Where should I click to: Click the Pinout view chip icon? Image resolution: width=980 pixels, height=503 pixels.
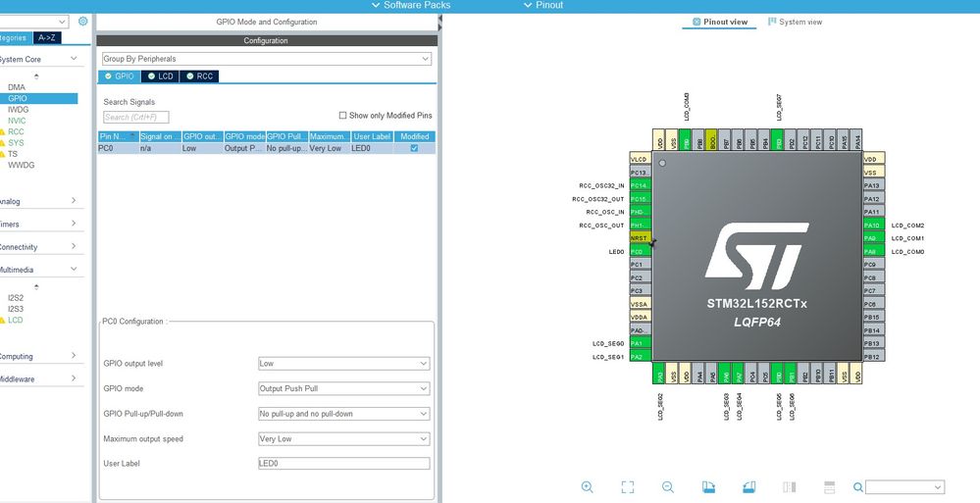(x=696, y=22)
